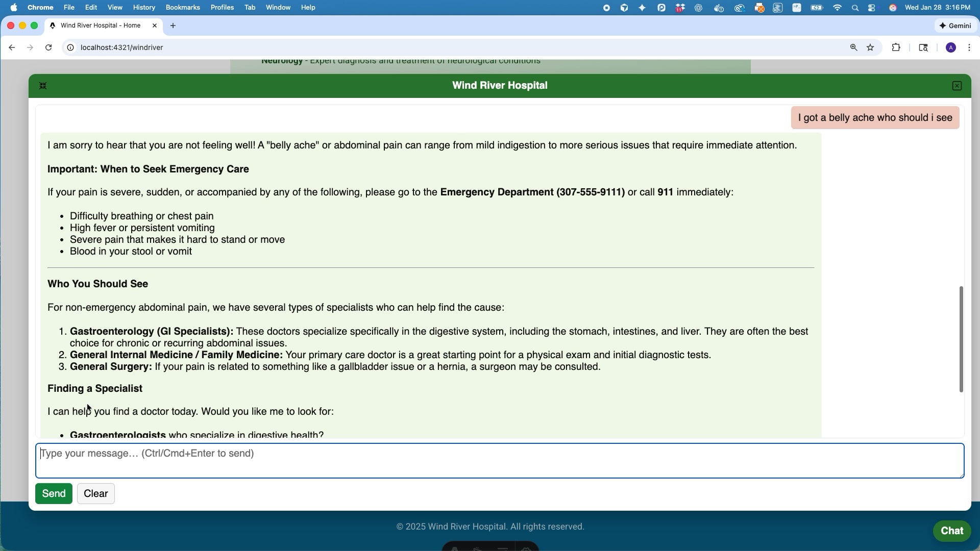The height and width of the screenshot is (551, 980).
Task: Open the Bookmarks menu
Action: click(183, 8)
